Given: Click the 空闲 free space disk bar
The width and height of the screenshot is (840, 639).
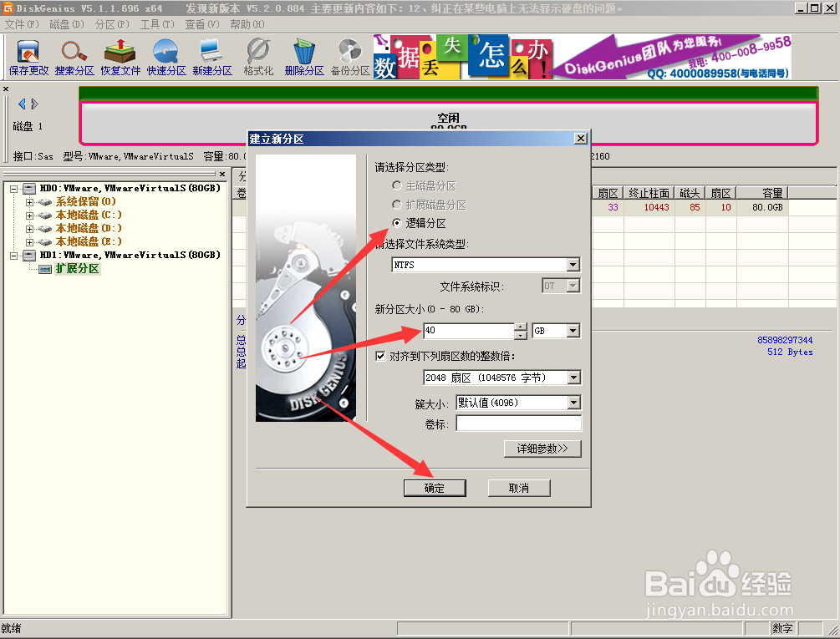Looking at the screenshot, I should [x=448, y=123].
